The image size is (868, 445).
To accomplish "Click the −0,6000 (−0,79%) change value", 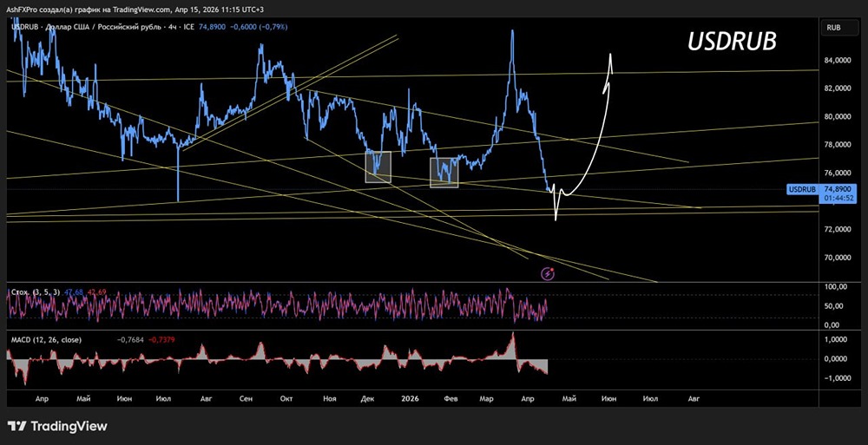I will tap(258, 26).
